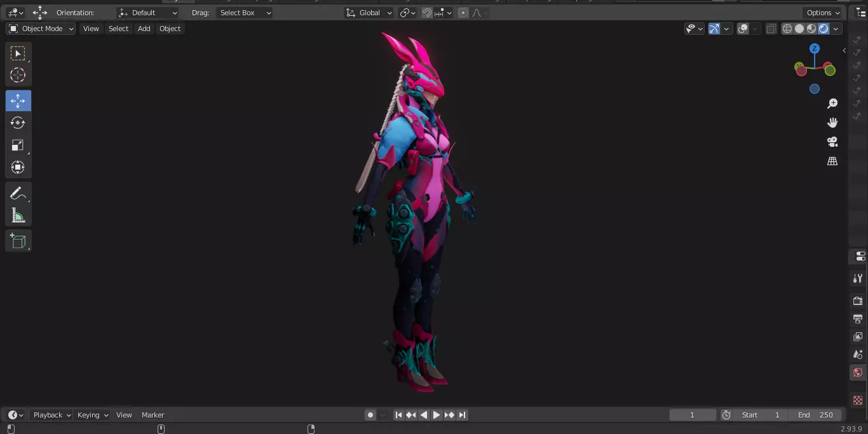Open the Texture properties checker tab
This screenshot has width=868, height=434.
click(858, 400)
